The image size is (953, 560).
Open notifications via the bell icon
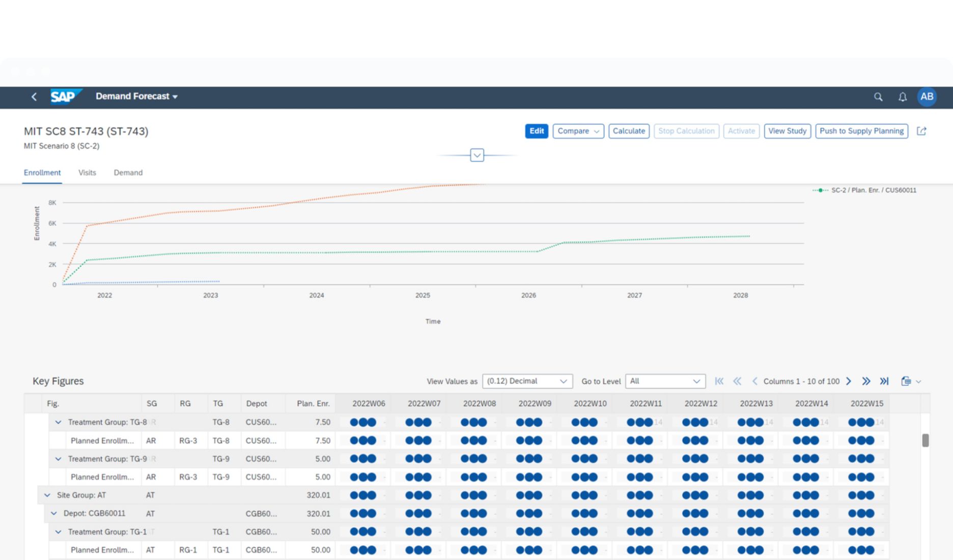point(902,97)
